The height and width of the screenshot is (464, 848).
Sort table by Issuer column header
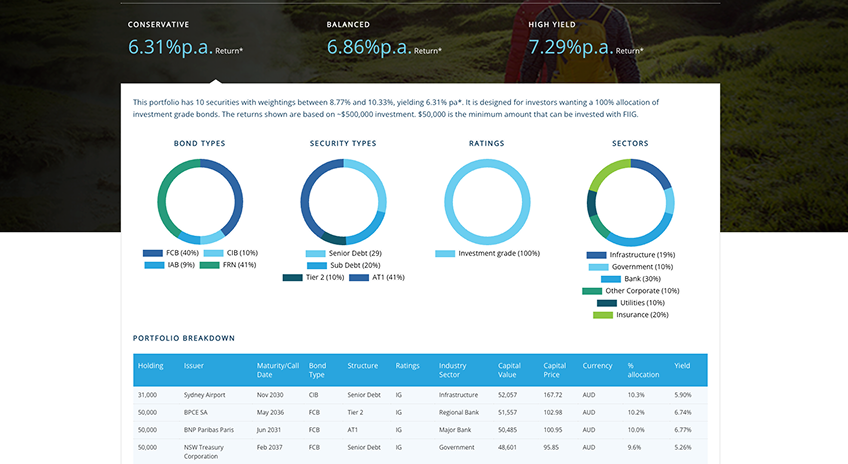(194, 366)
